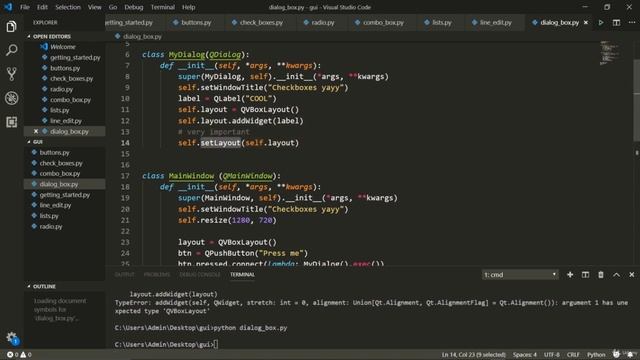Click the code minimap preview
Viewport: 640px width, 360px height.
(611, 53)
